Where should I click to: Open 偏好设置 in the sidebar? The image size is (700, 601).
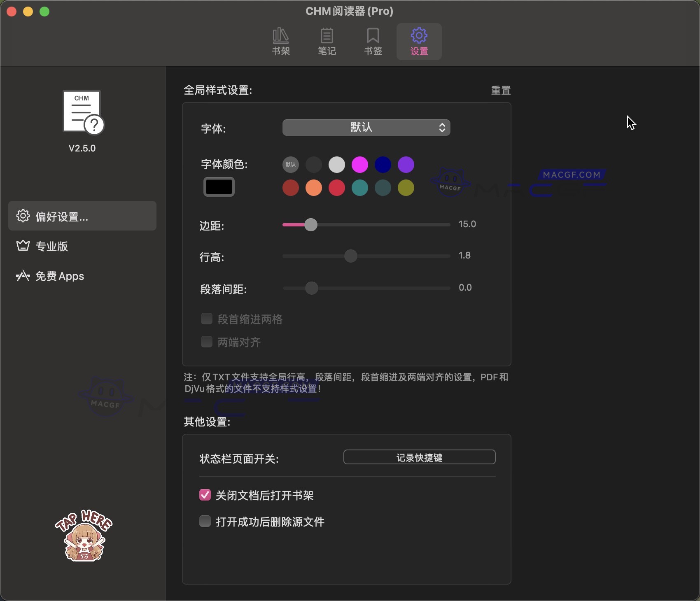point(82,216)
